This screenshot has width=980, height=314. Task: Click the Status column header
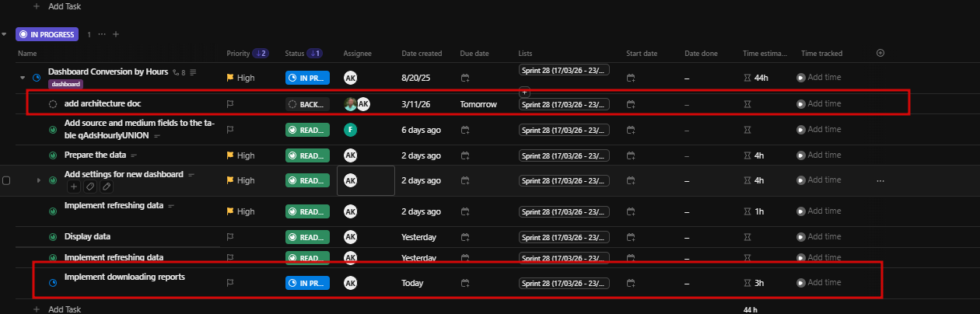point(295,54)
